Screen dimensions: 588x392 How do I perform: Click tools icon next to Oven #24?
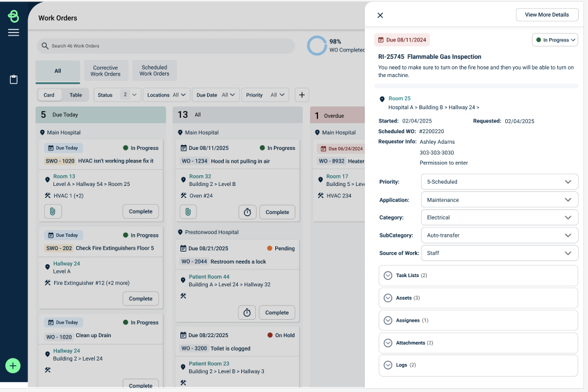(x=183, y=195)
